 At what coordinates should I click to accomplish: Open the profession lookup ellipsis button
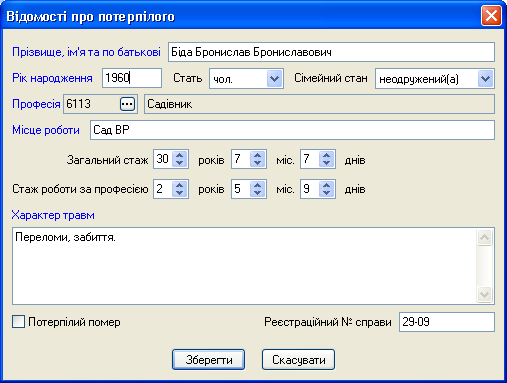(x=127, y=104)
